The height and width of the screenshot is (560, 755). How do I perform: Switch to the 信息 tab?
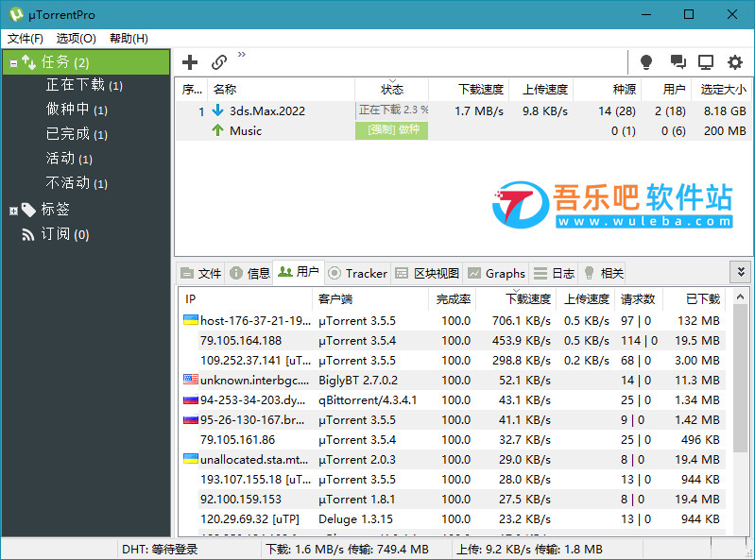pyautogui.click(x=249, y=273)
